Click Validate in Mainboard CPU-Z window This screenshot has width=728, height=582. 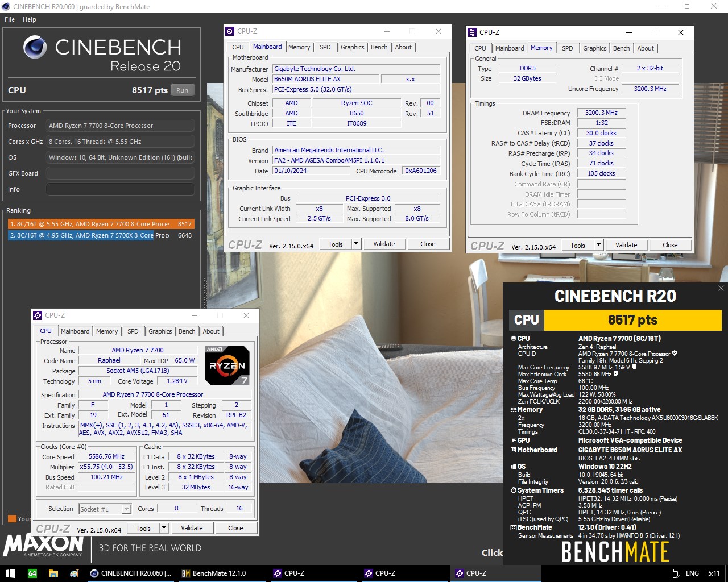(x=384, y=244)
